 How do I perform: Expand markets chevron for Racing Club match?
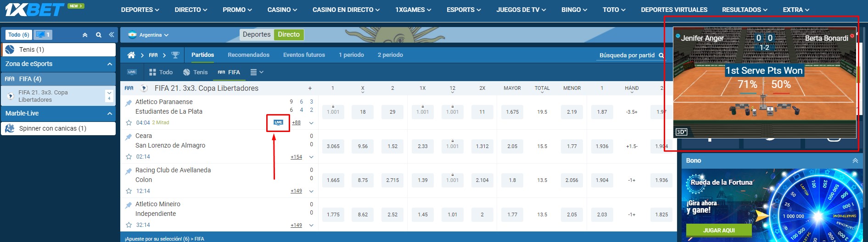point(311,191)
